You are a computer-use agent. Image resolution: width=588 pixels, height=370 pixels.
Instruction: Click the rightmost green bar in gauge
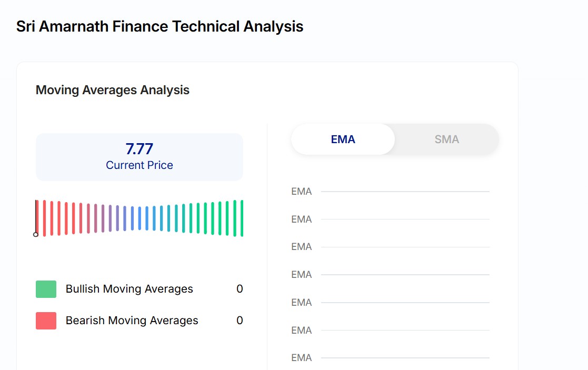click(242, 218)
